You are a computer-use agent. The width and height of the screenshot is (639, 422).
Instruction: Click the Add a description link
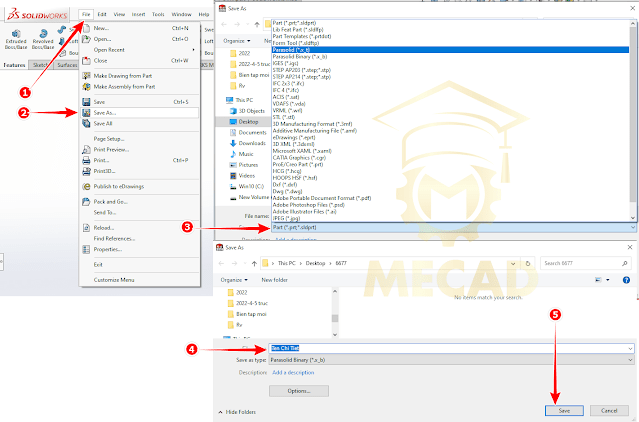click(x=293, y=373)
